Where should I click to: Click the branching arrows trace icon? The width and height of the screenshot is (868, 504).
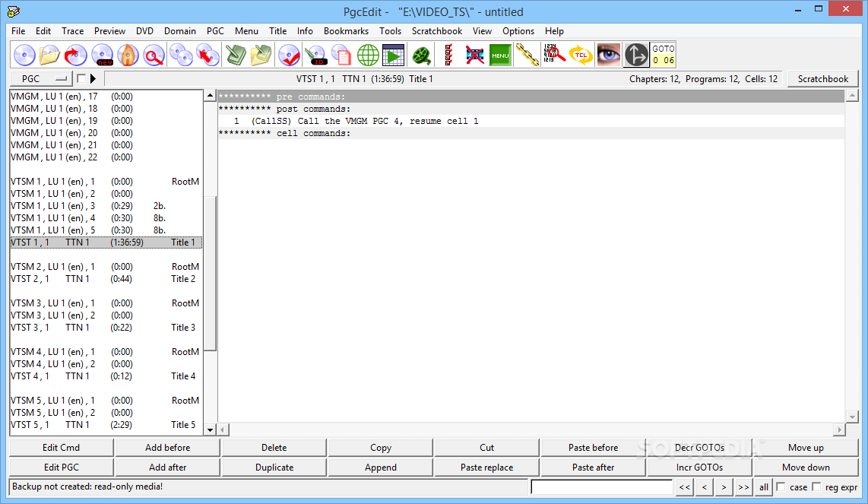(x=636, y=55)
